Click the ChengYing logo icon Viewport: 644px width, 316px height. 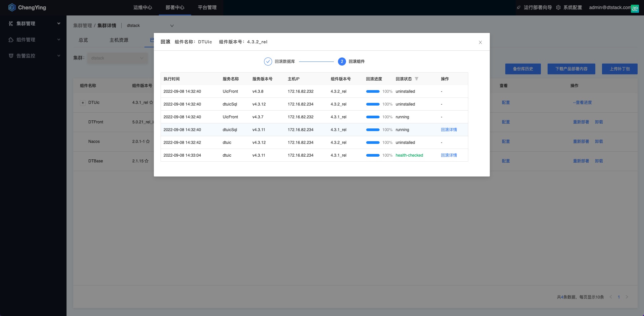click(12, 7)
